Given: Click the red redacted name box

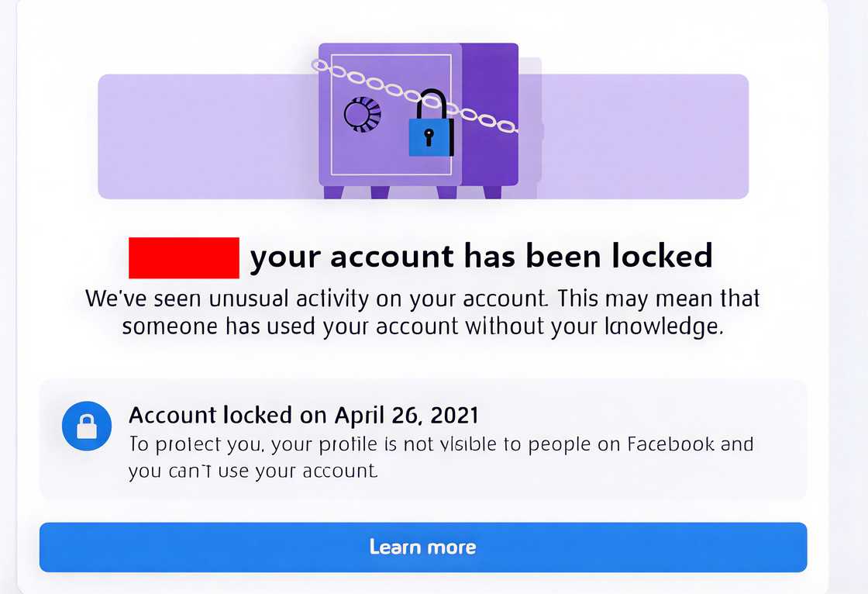Looking at the screenshot, I should 184,256.
